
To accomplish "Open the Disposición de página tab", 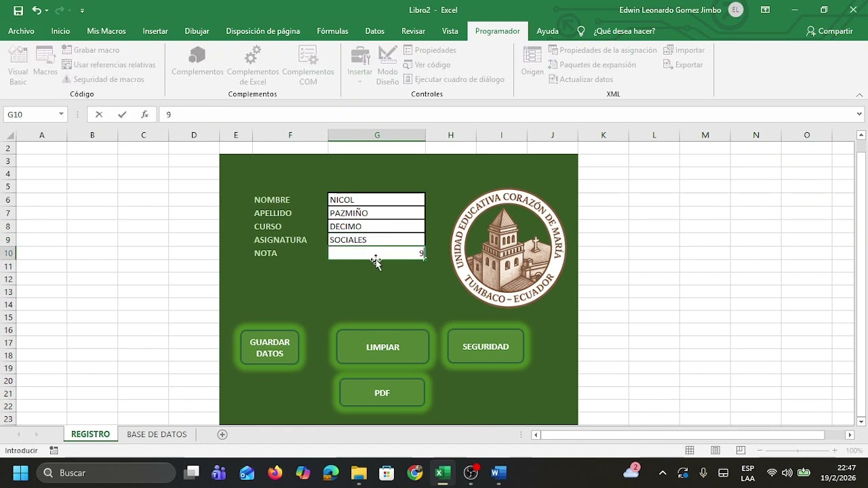I will click(263, 31).
